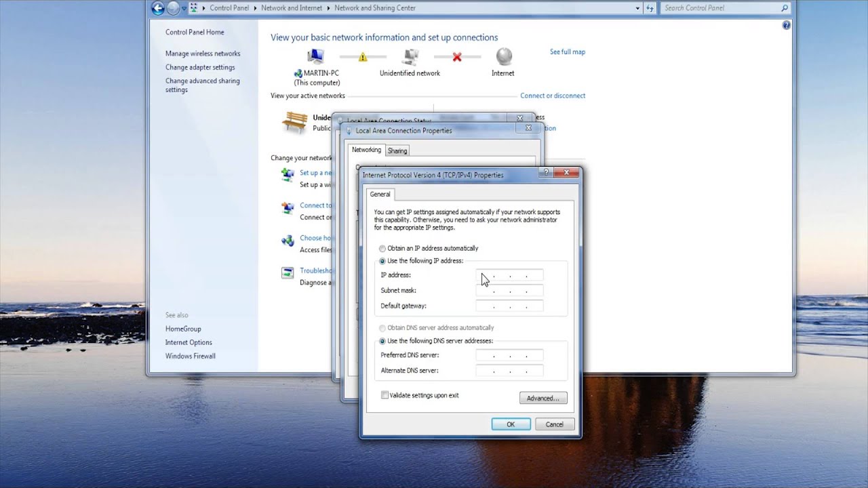The height and width of the screenshot is (488, 868).
Task: Click the address bar history dropdown arrow
Action: point(637,8)
